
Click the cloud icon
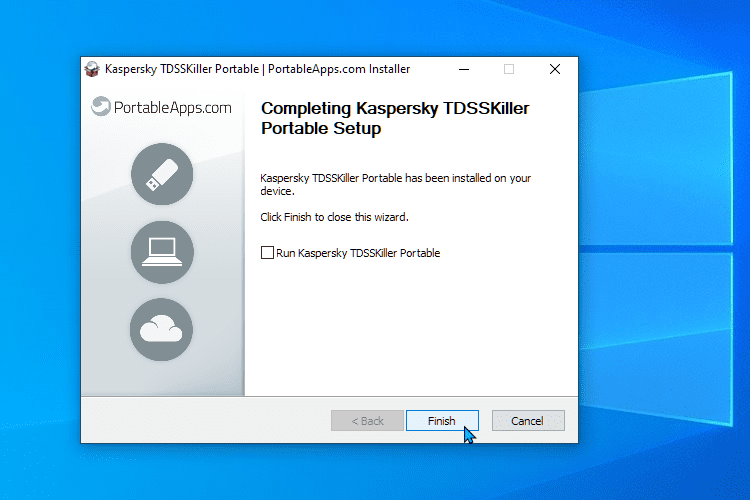pos(161,330)
